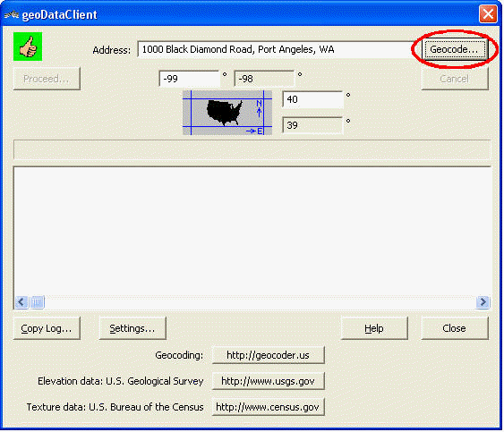Click the horizontal scrollbar thumb in log

(x=38, y=302)
